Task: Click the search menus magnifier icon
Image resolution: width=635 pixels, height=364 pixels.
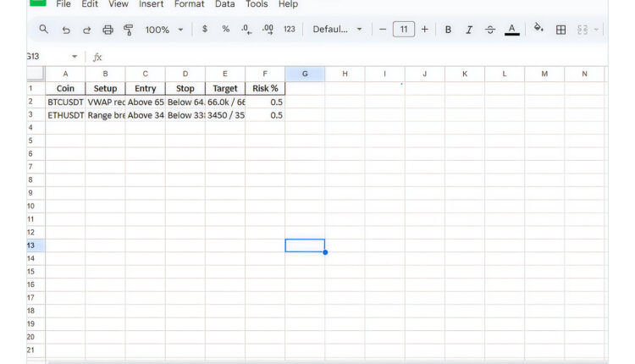Action: [x=44, y=30]
